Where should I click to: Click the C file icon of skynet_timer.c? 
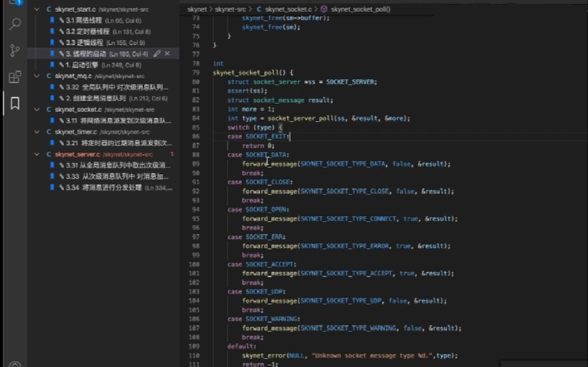[49, 132]
